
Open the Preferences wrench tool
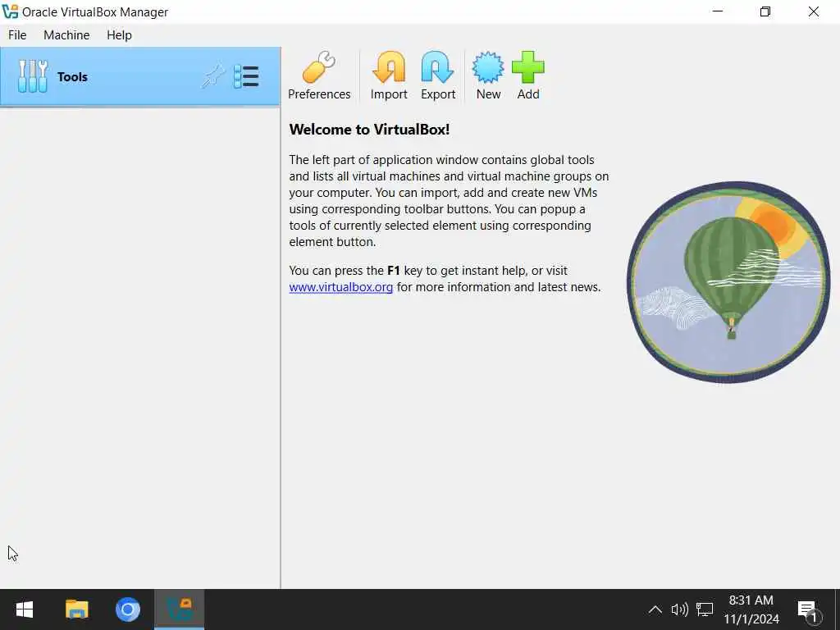[319, 75]
